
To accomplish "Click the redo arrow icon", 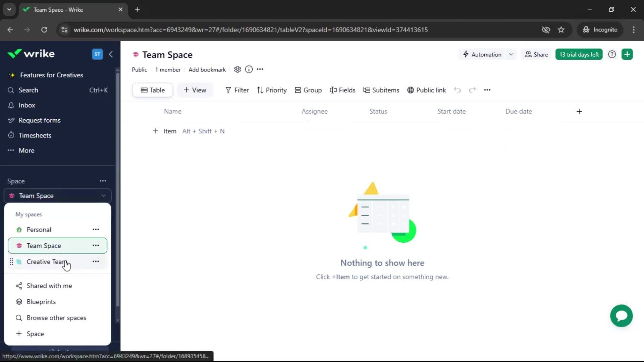I will (x=472, y=90).
